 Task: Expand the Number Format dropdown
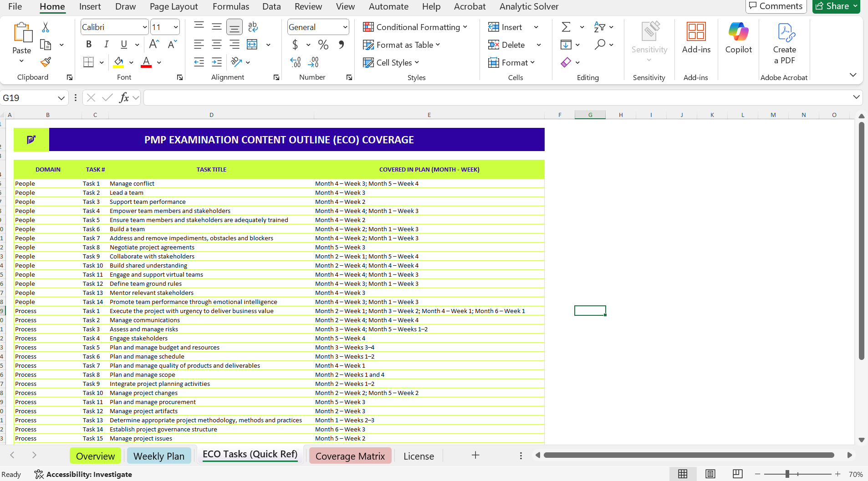coord(345,27)
